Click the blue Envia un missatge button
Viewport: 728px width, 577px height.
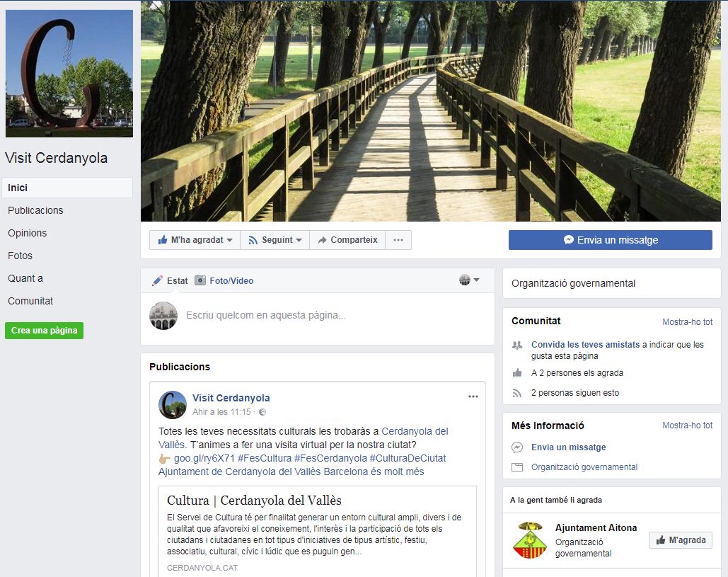point(610,240)
